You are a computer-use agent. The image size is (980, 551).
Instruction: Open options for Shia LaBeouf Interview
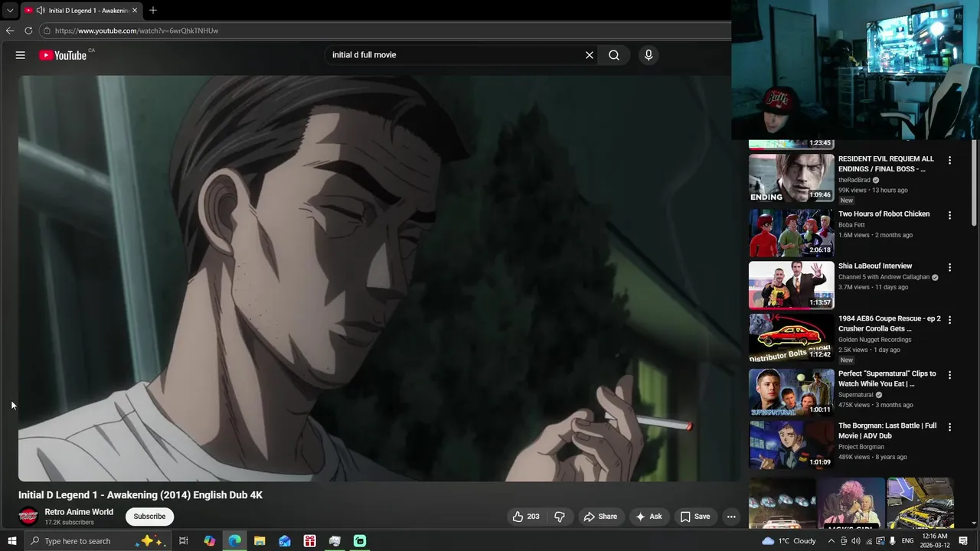949,268
